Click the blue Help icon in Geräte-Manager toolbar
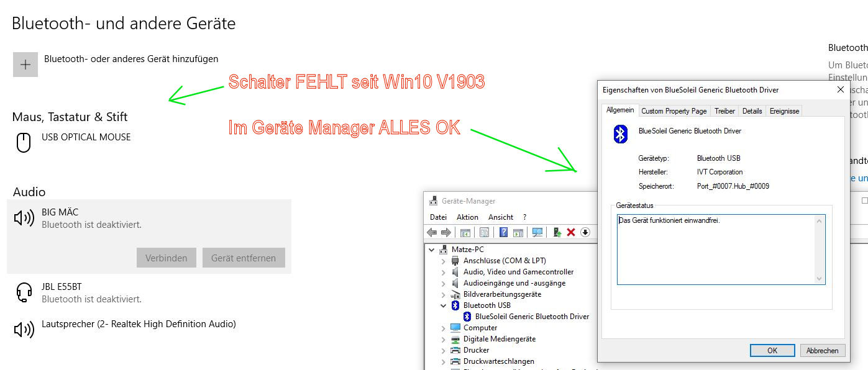This screenshot has height=370, width=868. point(504,232)
